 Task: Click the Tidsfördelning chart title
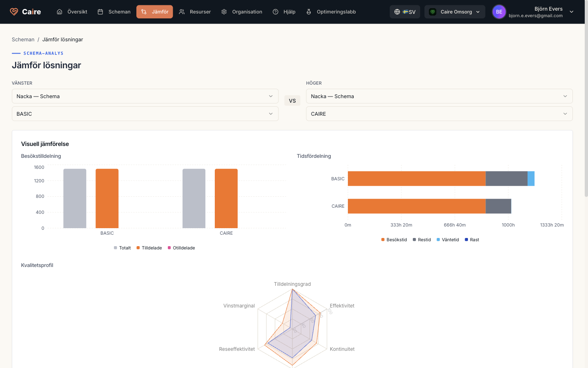(314, 156)
